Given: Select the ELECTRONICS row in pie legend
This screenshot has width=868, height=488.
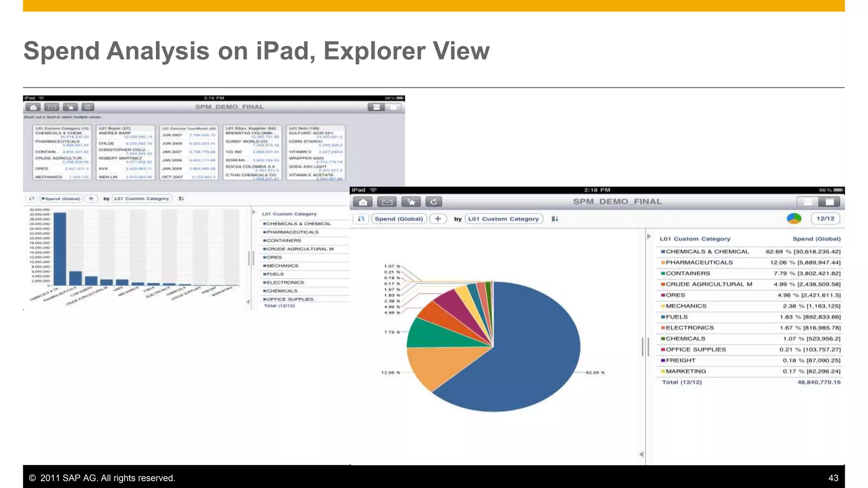Looking at the screenshot, I should coord(750,328).
